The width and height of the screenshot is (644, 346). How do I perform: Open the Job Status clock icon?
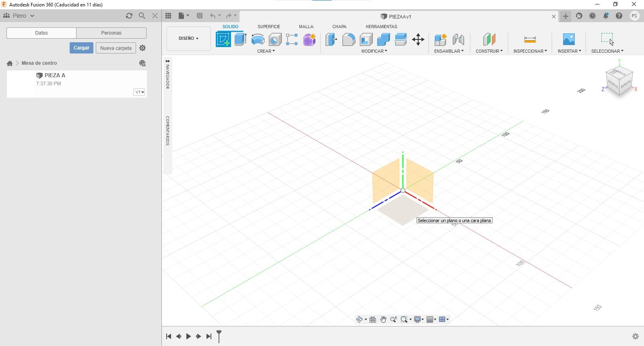[x=592, y=16]
